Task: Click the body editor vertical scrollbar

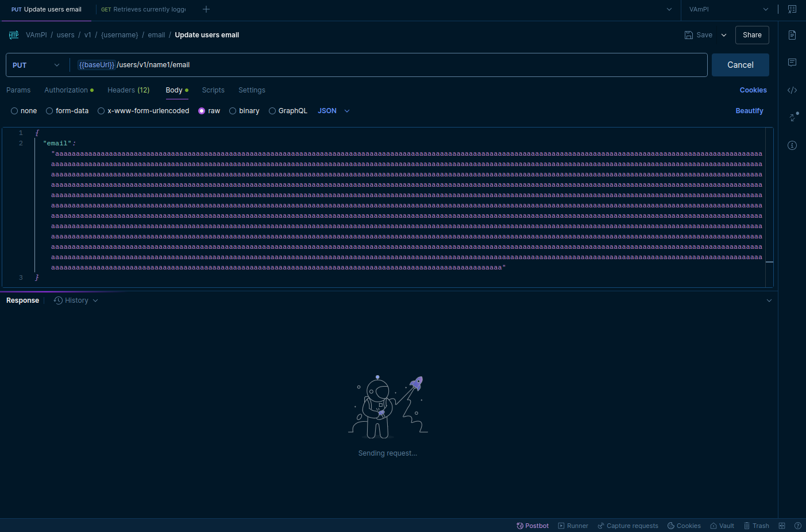Action: [x=769, y=207]
